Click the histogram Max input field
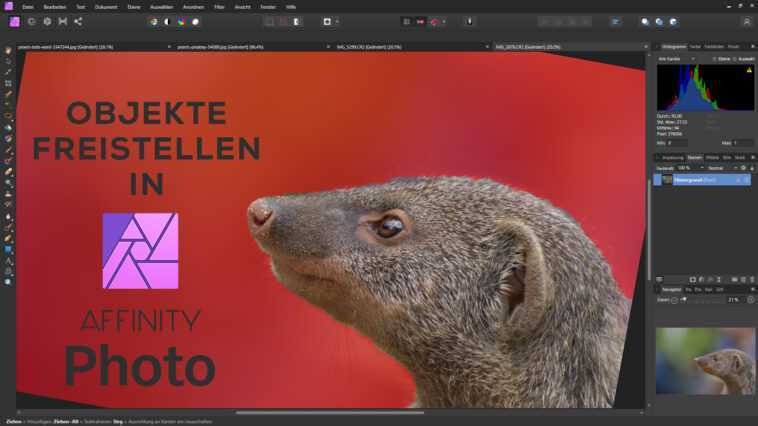 (x=743, y=143)
